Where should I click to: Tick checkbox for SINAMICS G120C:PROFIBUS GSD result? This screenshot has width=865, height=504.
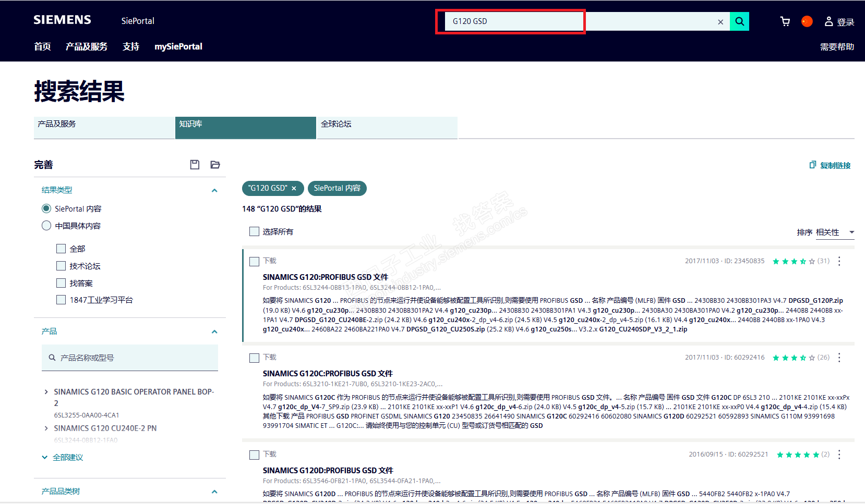255,358
